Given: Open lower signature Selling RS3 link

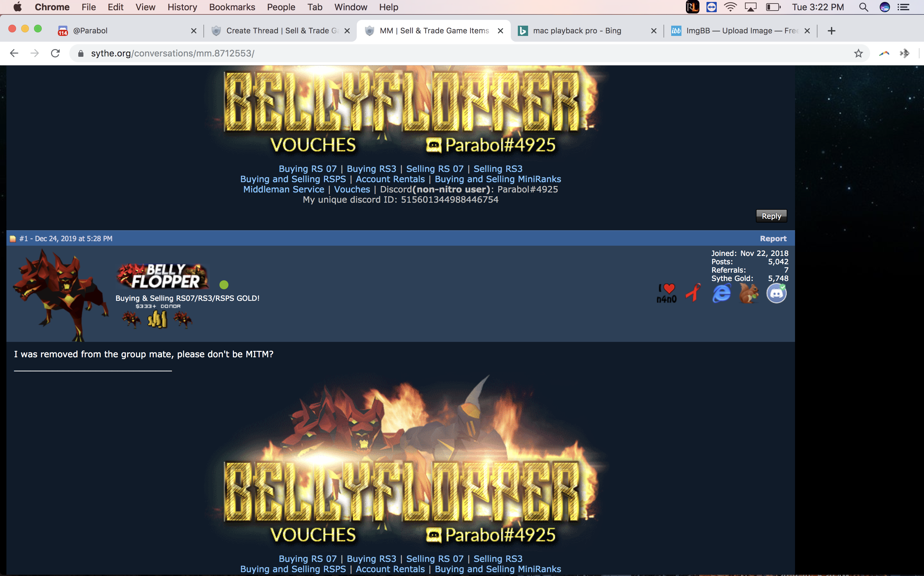Looking at the screenshot, I should click(498, 559).
